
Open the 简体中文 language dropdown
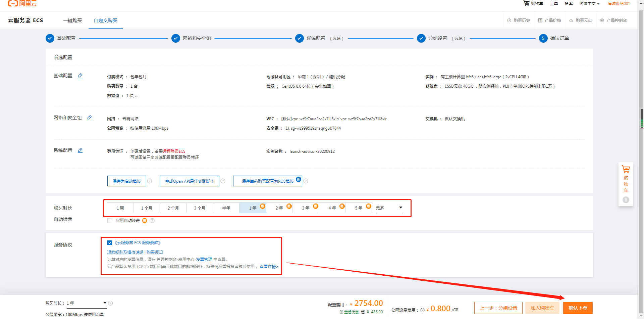tap(589, 4)
